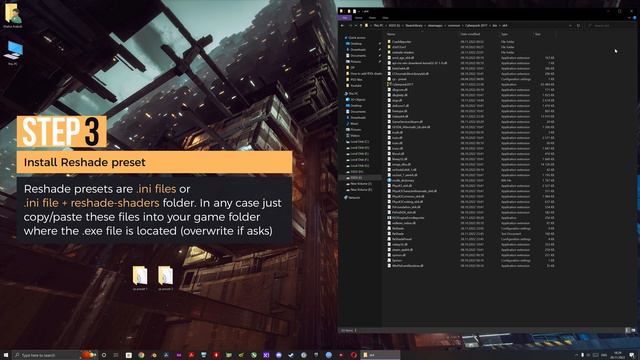Switch to large icons view in Explorer
640x360 pixels.
633,330
